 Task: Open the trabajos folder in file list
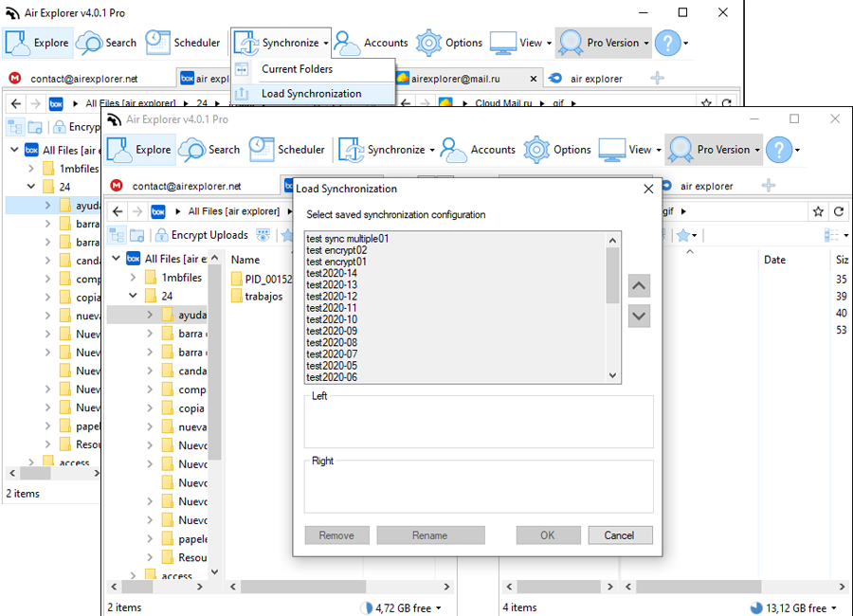click(257, 297)
